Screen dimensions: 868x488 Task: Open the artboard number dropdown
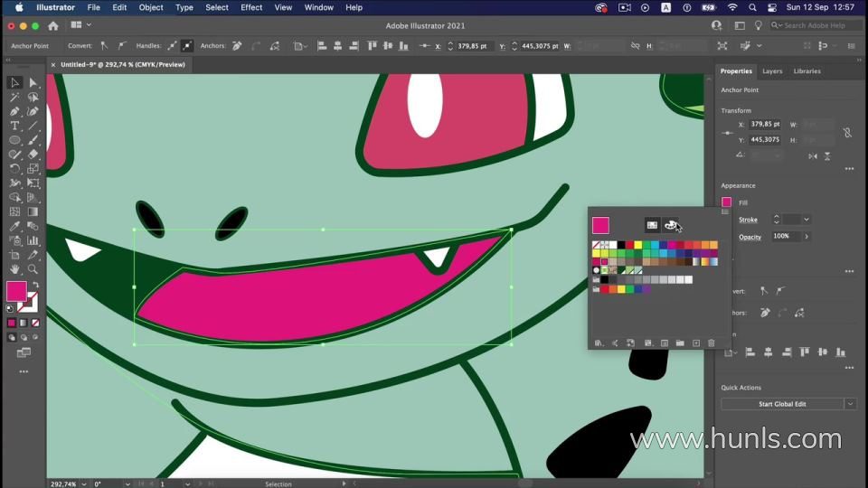pos(188,484)
